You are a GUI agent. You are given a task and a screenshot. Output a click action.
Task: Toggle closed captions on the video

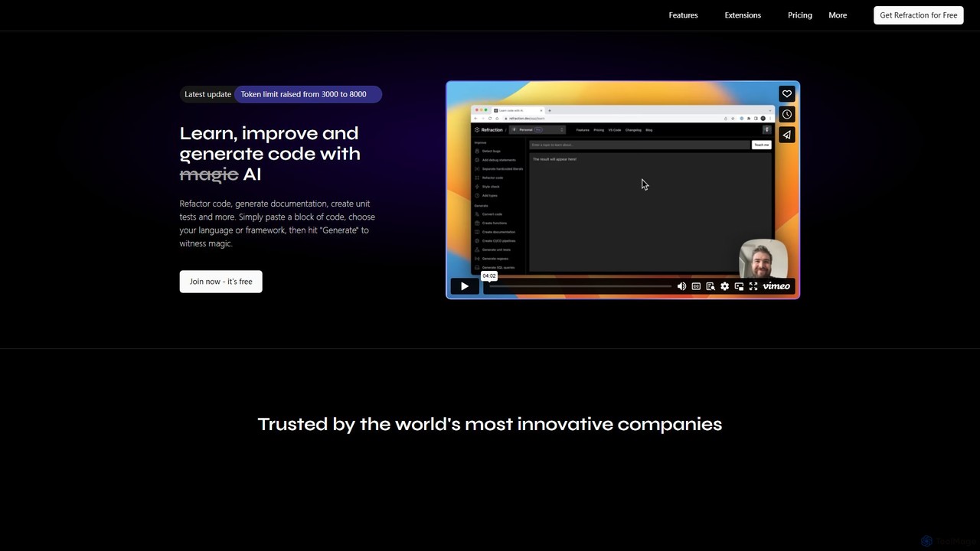[x=696, y=286]
